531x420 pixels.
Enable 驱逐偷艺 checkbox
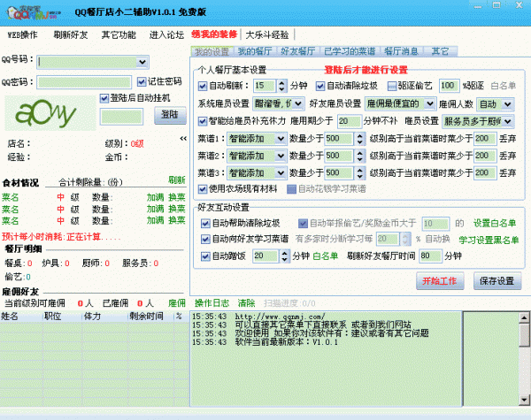click(392, 86)
